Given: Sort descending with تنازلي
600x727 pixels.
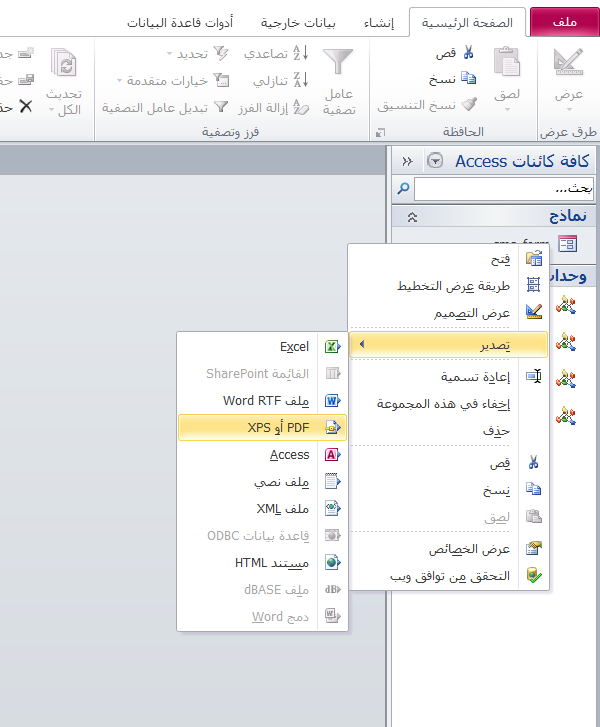Looking at the screenshot, I should pos(281,80).
